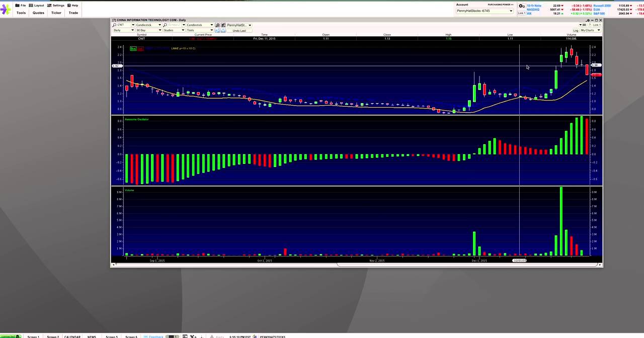
Task: Click the comparison symbol search magnifier
Action: coord(165,25)
